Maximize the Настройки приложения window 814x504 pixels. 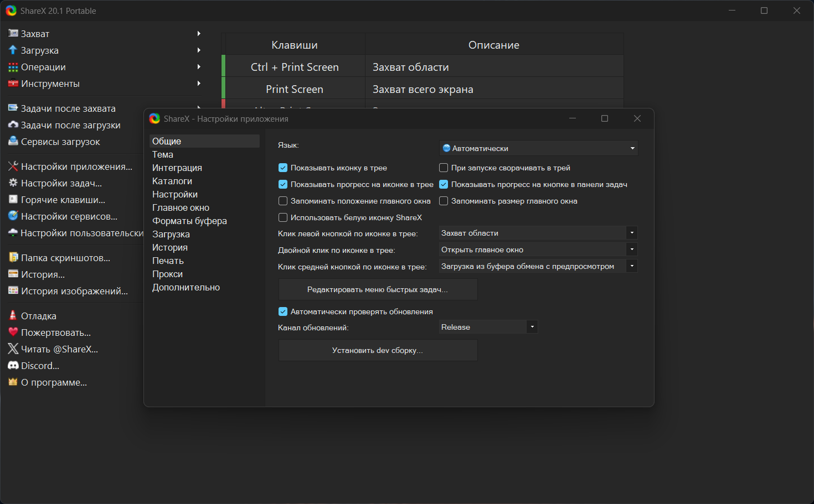pyautogui.click(x=605, y=118)
